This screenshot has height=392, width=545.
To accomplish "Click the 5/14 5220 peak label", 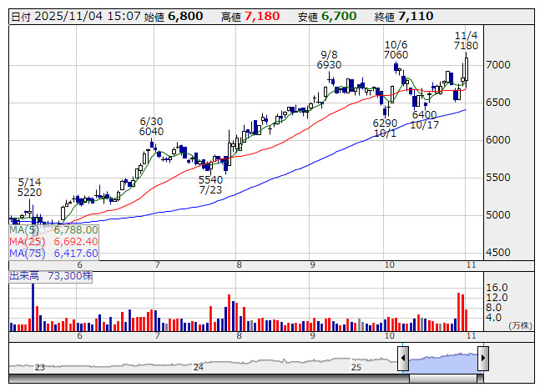I will [x=29, y=187].
